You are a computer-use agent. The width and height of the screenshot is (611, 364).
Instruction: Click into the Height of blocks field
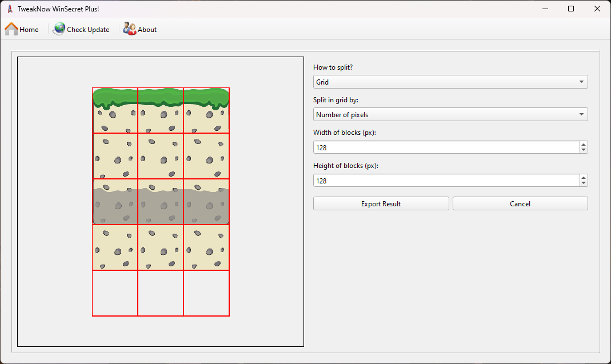[x=446, y=181]
